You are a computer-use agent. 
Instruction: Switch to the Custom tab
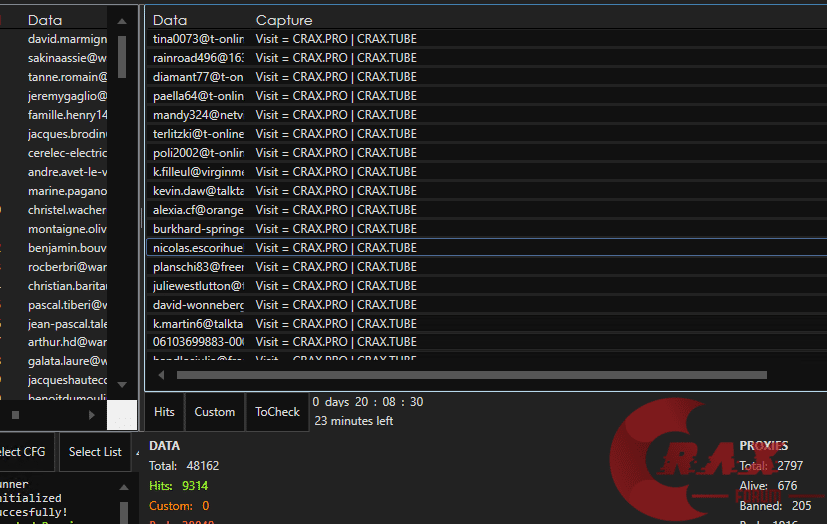(215, 412)
